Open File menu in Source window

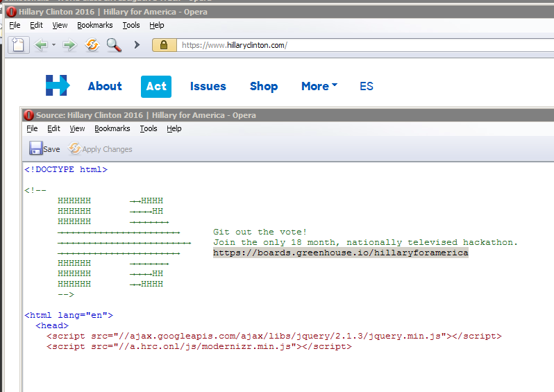pos(32,128)
